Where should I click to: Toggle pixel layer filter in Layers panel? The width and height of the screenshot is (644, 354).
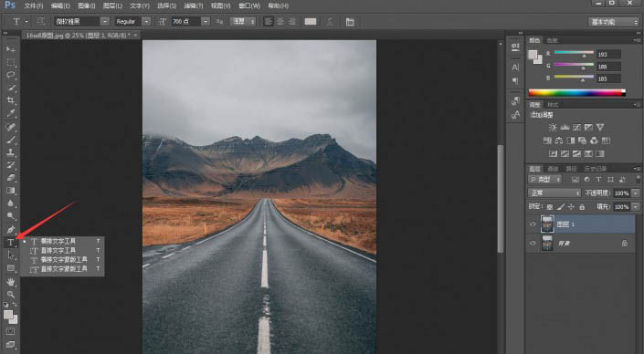[x=575, y=179]
